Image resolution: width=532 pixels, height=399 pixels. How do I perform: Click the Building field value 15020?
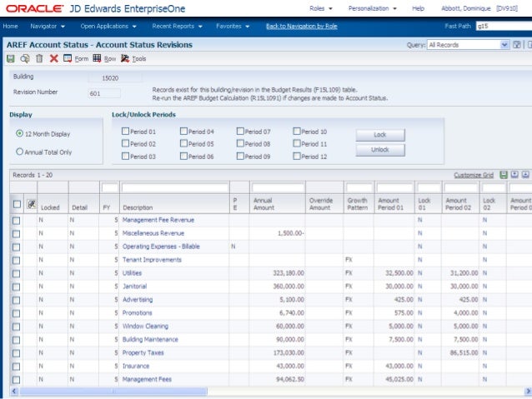[115, 78]
